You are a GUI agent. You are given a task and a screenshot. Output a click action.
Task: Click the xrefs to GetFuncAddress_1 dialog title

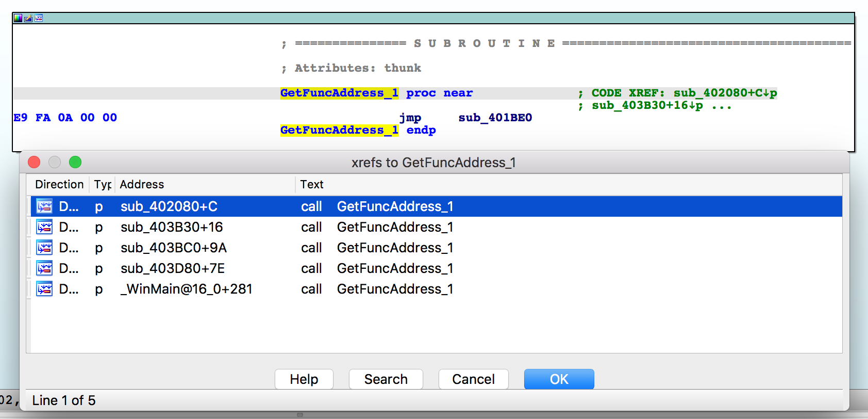(433, 163)
